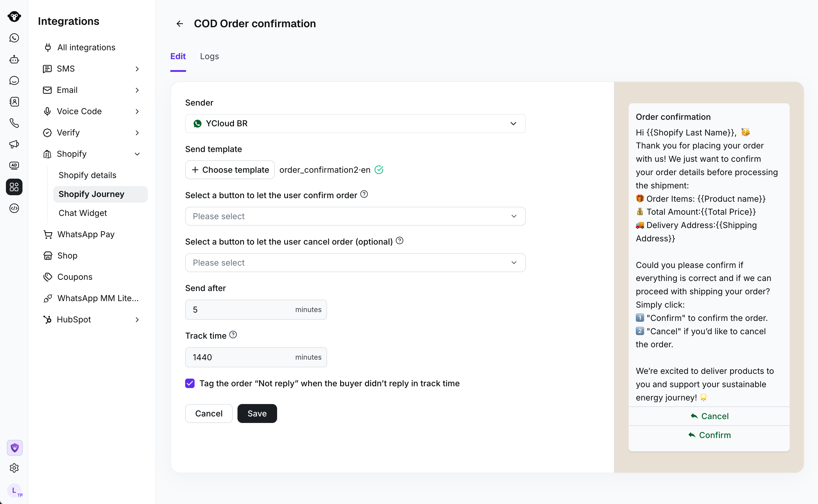Expand the Email menu section
Image resolution: width=818 pixels, height=504 pixels.
pos(92,90)
